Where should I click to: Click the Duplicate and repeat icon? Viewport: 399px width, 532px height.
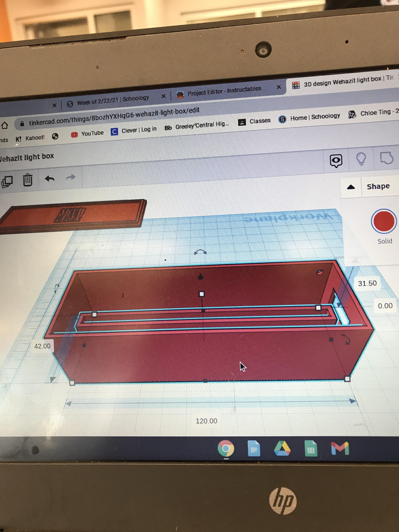click(7, 182)
